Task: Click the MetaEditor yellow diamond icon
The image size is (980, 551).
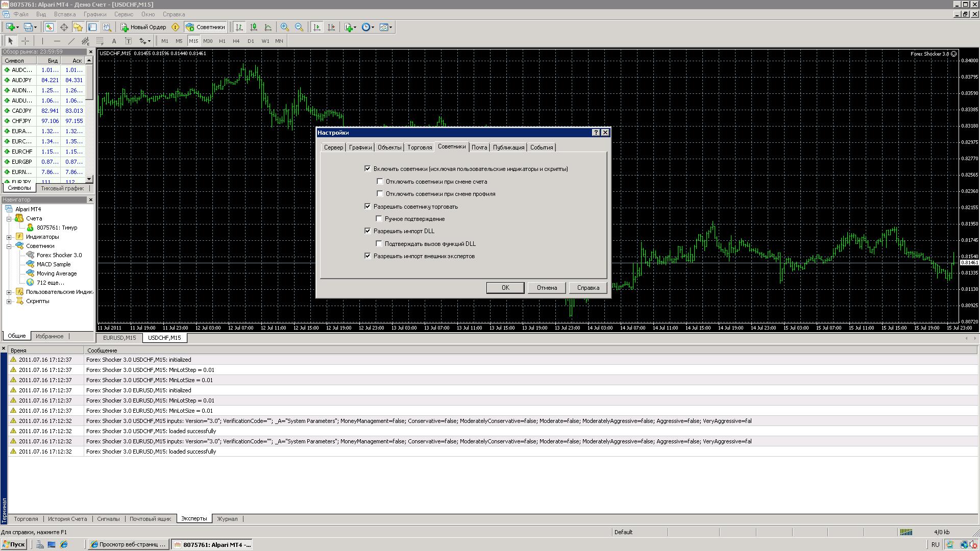Action: [175, 27]
